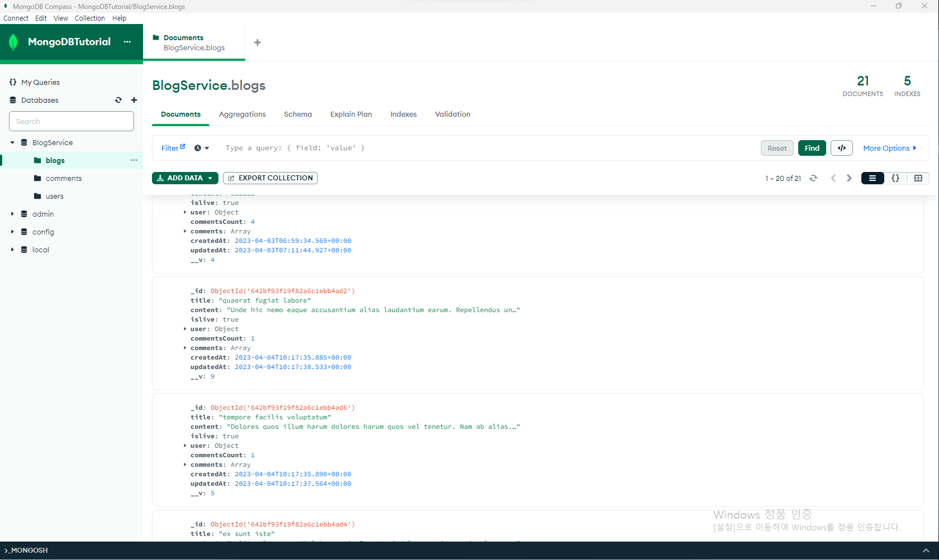Click ObjectId '642bf93f19f82a6c1ebb4ad2' value
939x560 pixels.
click(283, 291)
